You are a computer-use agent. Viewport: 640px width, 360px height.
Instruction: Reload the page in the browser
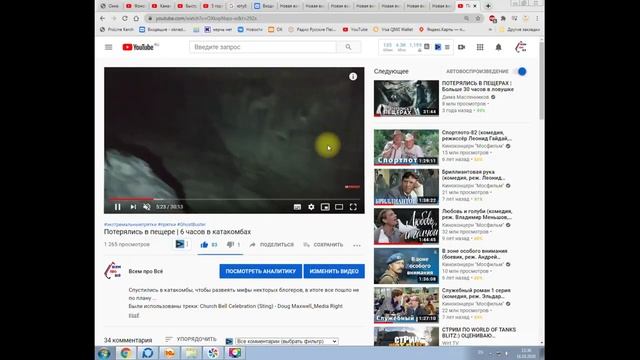point(125,18)
